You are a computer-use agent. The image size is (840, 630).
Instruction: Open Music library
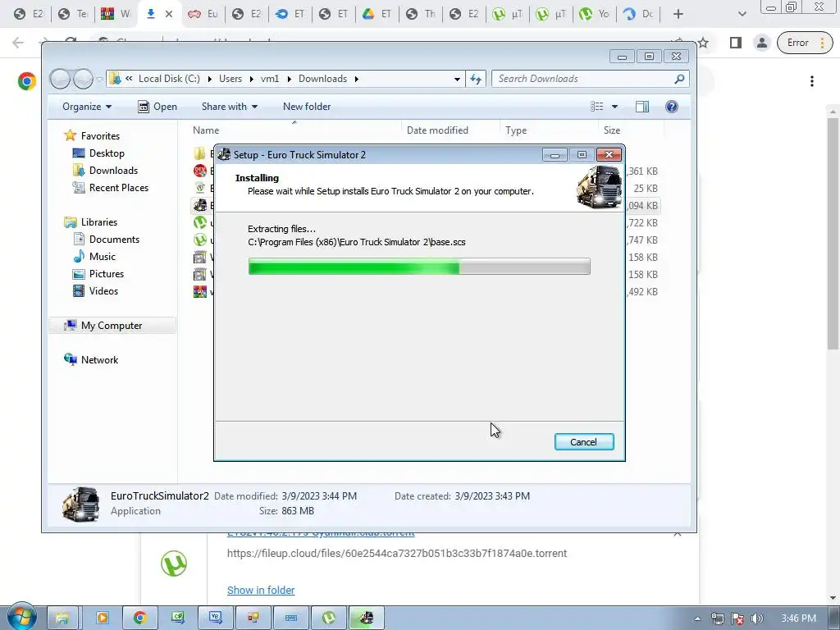[102, 257]
